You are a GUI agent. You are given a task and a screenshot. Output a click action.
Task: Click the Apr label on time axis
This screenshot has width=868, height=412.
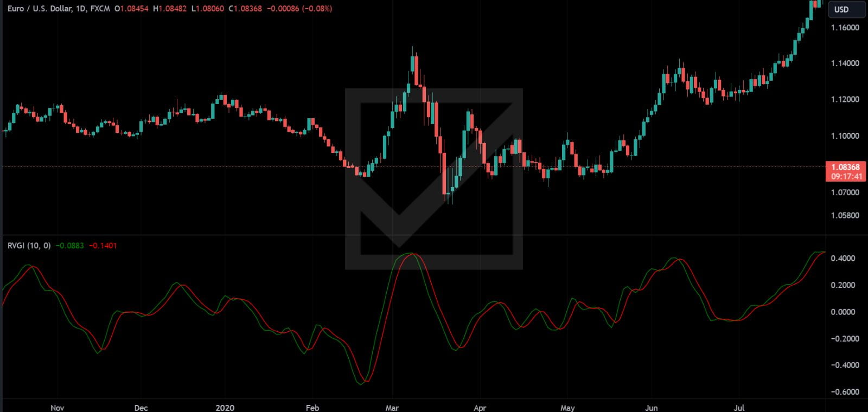(480, 408)
